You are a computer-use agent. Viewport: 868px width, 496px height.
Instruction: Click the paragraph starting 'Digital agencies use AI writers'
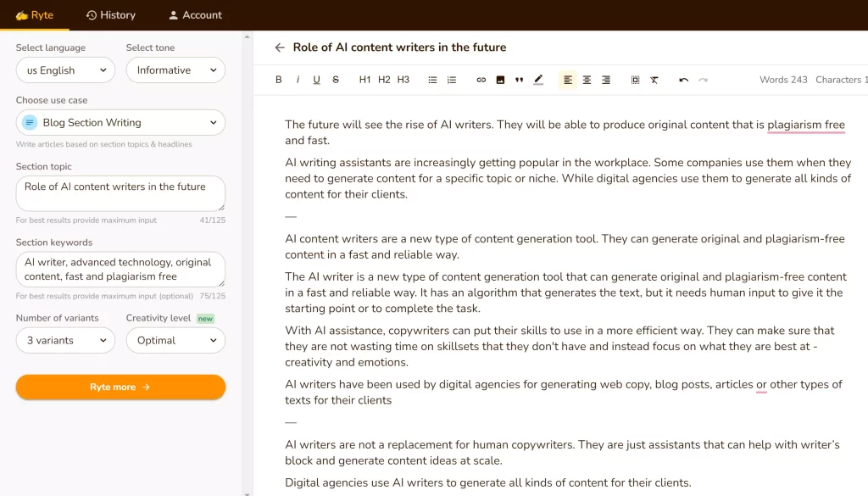coord(488,482)
